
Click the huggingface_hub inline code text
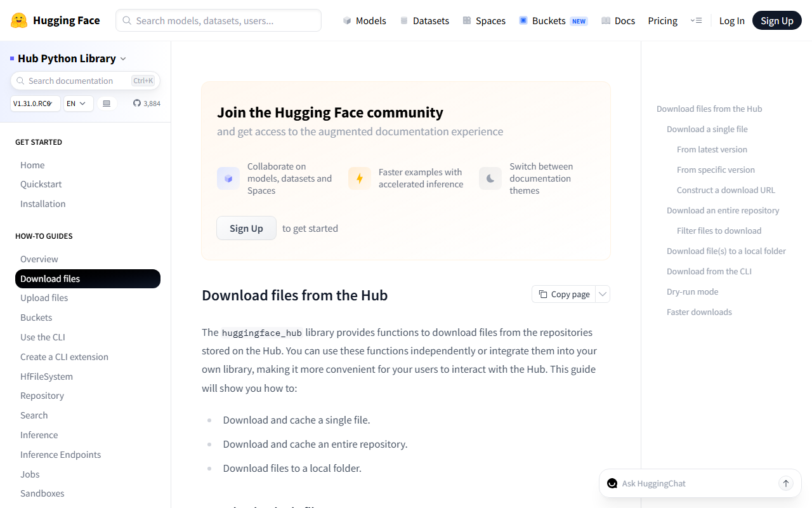[x=262, y=333]
